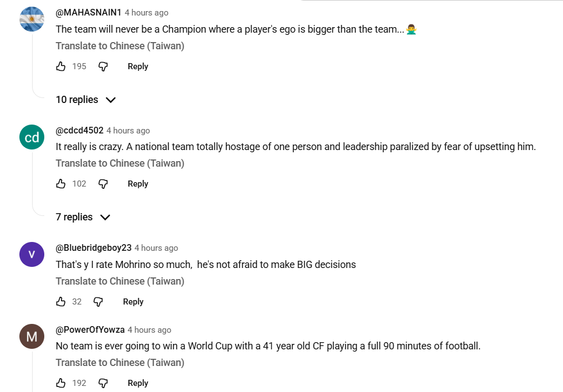Screen dimensions: 563x392
Task: Expand the 10 replies thread
Action: tap(86, 100)
